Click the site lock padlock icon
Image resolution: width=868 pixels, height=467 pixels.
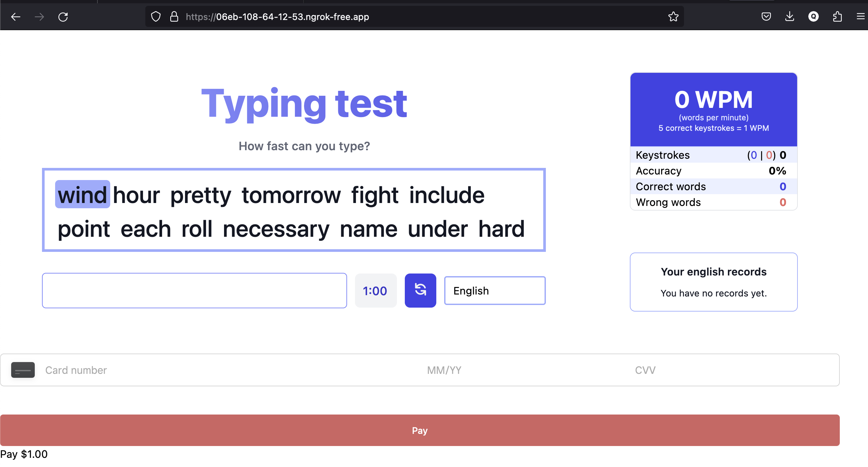pos(174,17)
